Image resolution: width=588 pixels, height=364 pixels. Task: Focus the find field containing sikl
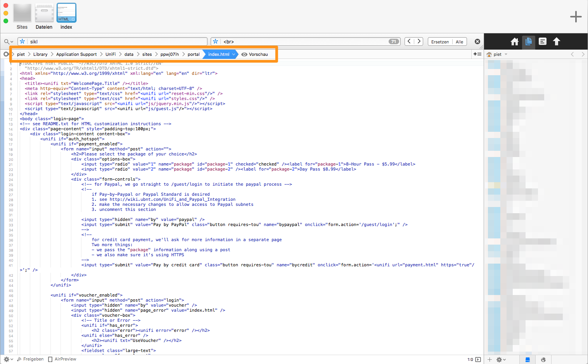[112, 41]
